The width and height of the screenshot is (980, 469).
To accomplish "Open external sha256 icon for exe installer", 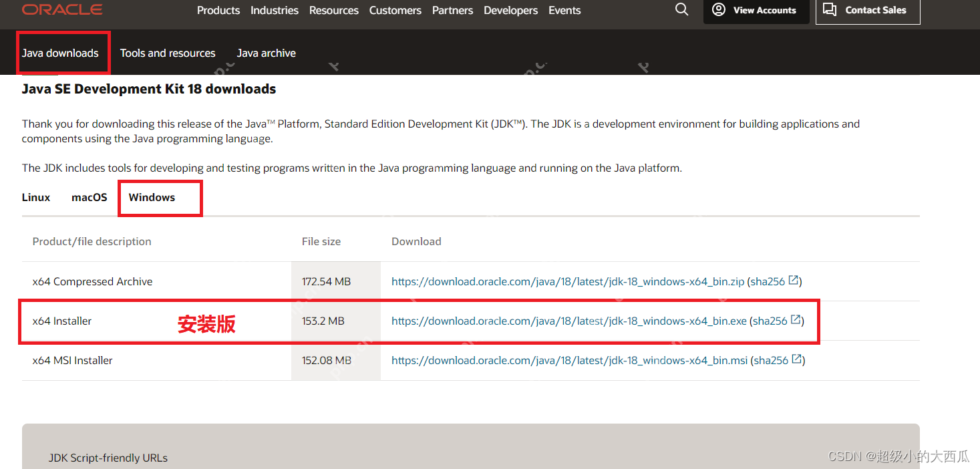I will tap(796, 320).
